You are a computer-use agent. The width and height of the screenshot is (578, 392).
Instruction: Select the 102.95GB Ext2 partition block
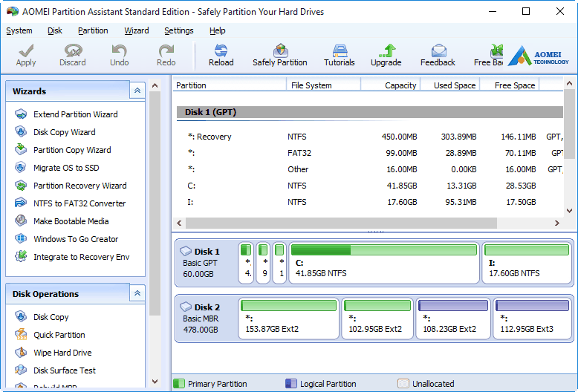tap(377, 318)
